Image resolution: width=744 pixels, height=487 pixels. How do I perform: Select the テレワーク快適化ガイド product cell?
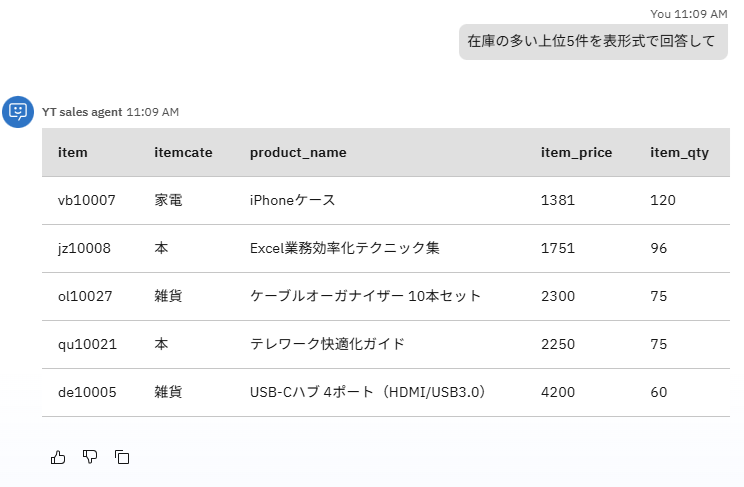pyautogui.click(x=327, y=344)
